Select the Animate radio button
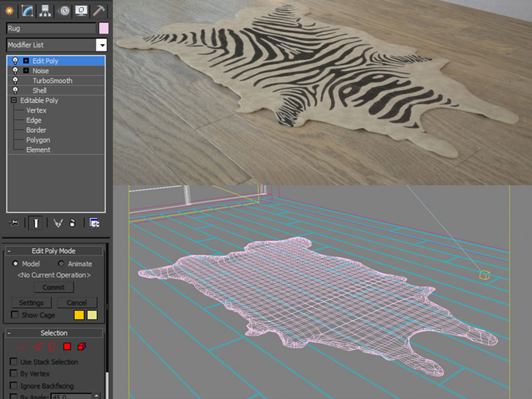Screen dimensions: 532x399 pos(61,264)
